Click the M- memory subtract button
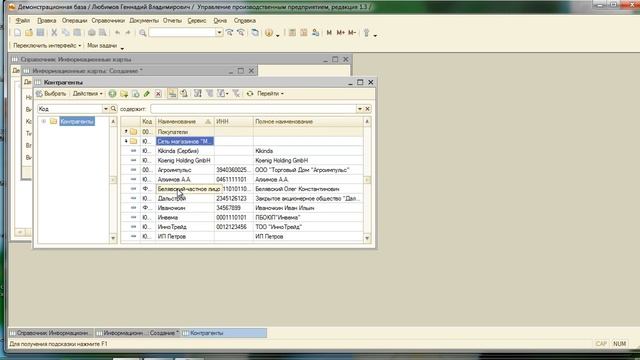Viewport: 640px width, 360px height. coord(352,33)
